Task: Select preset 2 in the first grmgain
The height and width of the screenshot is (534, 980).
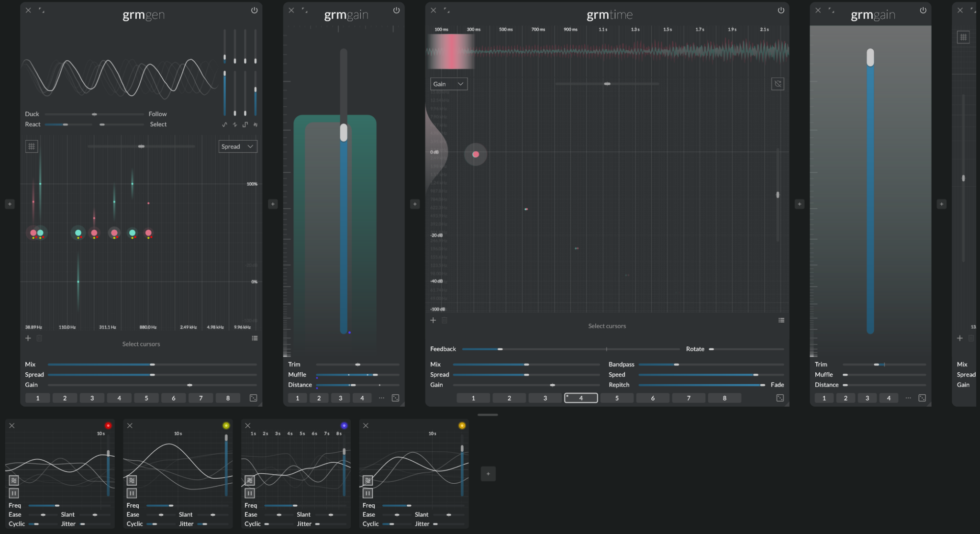Action: point(319,398)
